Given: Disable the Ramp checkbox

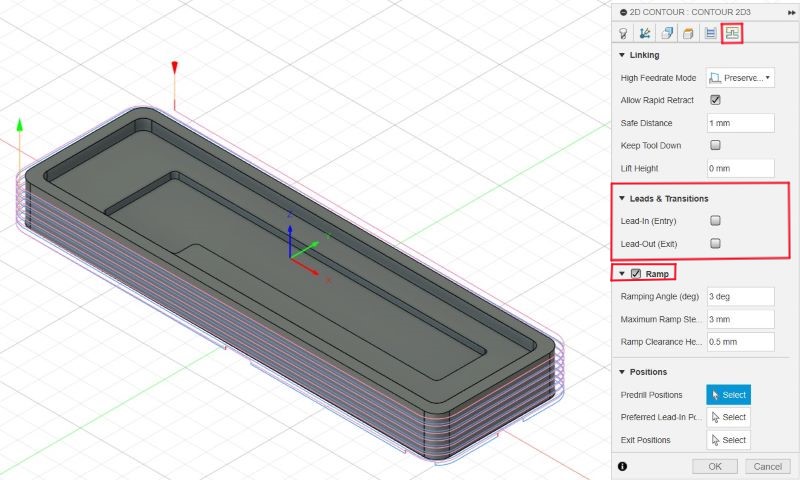Looking at the screenshot, I should click(x=636, y=274).
